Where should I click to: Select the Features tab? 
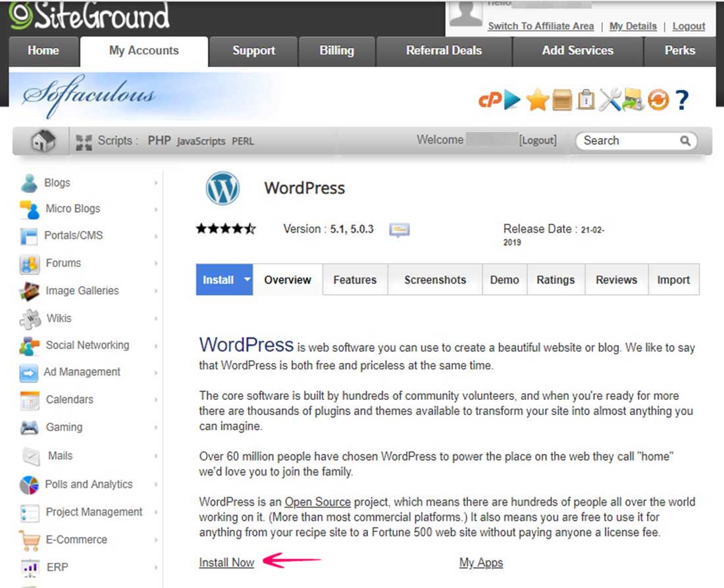355,280
